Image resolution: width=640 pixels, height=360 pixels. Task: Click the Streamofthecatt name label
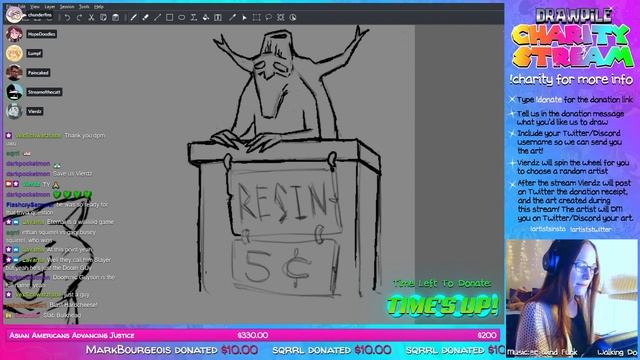(44, 92)
